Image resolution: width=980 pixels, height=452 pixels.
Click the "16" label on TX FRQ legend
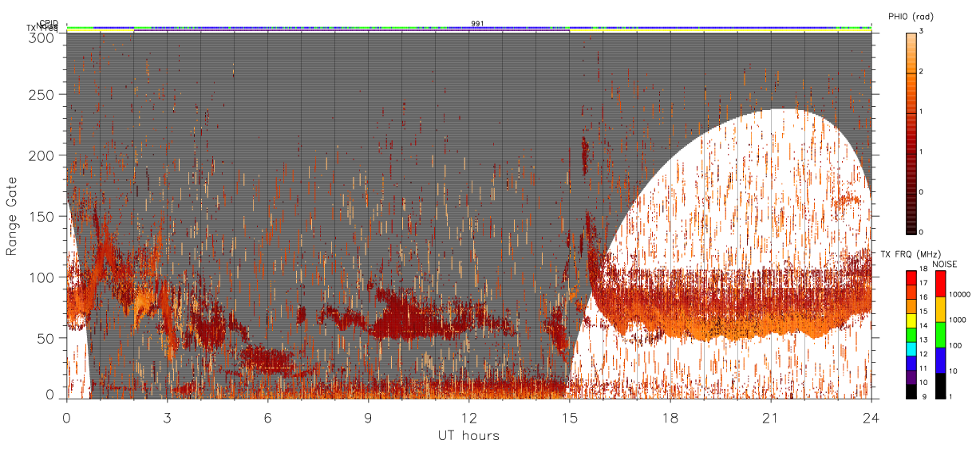[923, 297]
